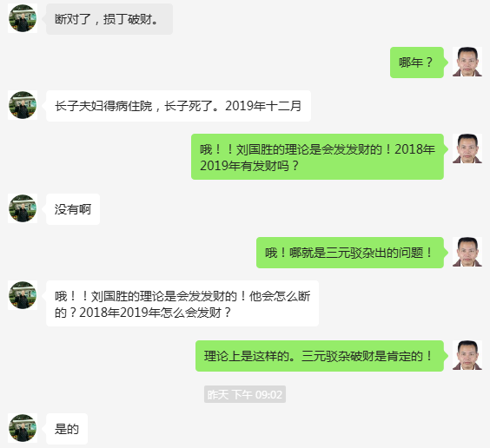This screenshot has width=490, height=448.
Task: Click the '是的' message bubble
Action: (67, 429)
